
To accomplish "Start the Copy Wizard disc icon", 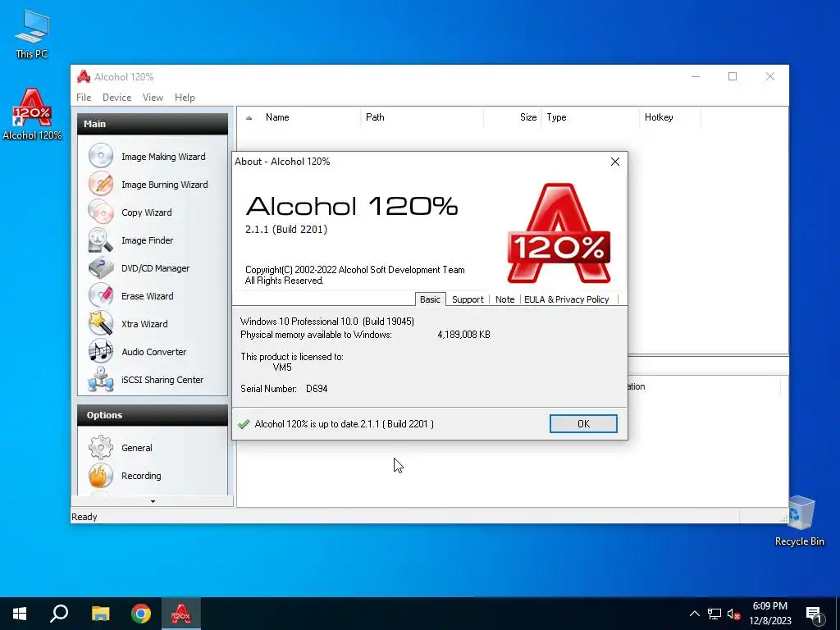I will click(x=101, y=212).
